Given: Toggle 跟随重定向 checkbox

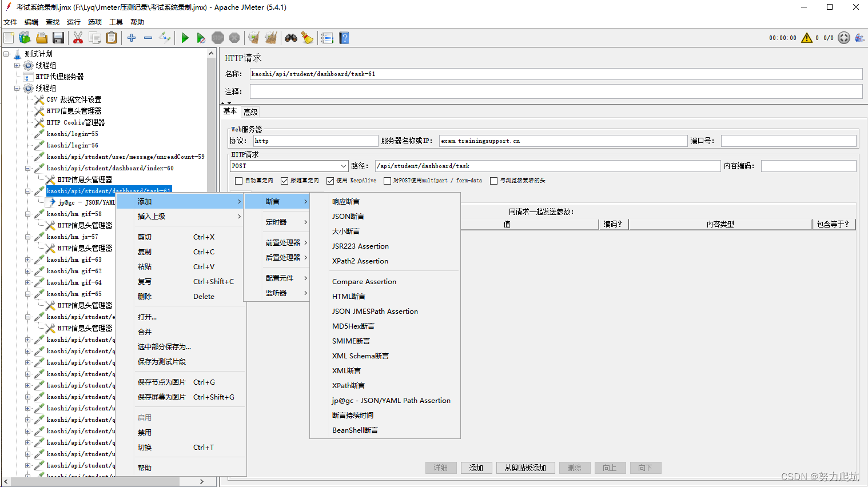Looking at the screenshot, I should [284, 181].
